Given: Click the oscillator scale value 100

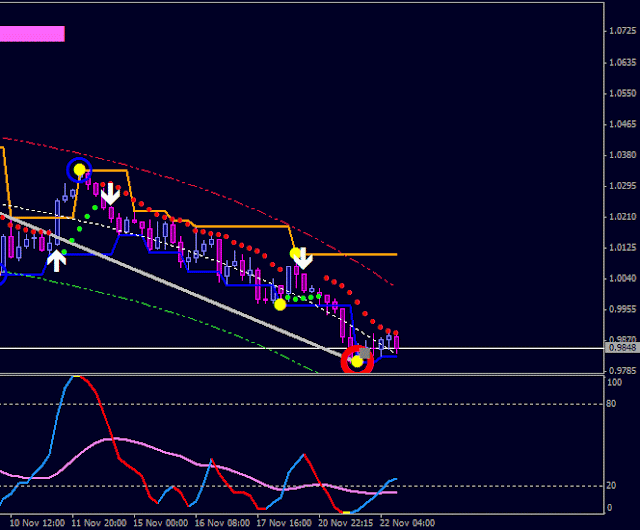Looking at the screenshot, I should [615, 383].
